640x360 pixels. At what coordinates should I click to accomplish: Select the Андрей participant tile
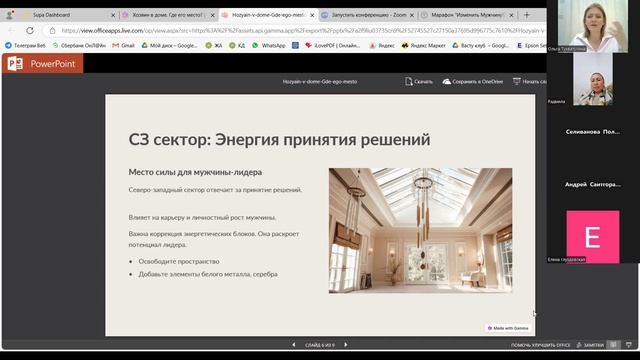click(x=593, y=184)
